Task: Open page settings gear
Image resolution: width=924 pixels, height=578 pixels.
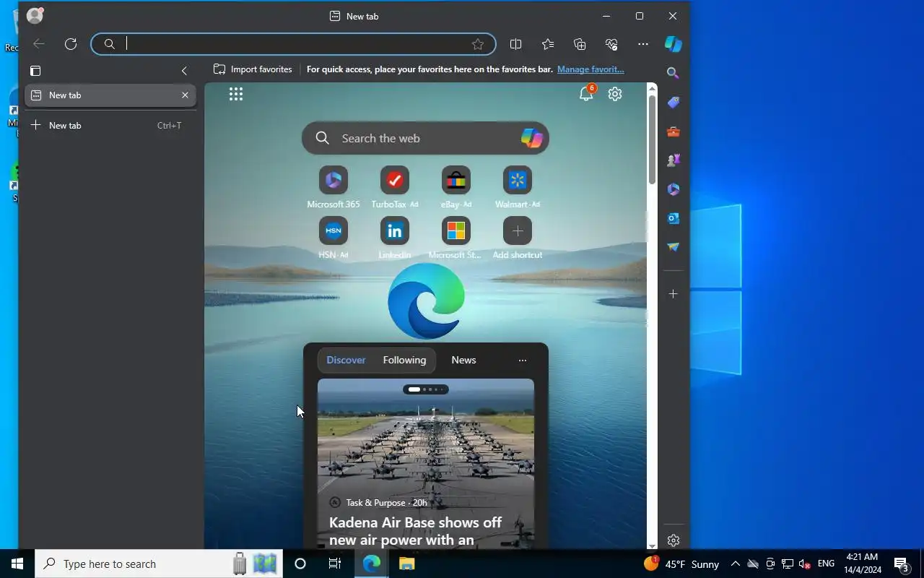Action: [615, 94]
